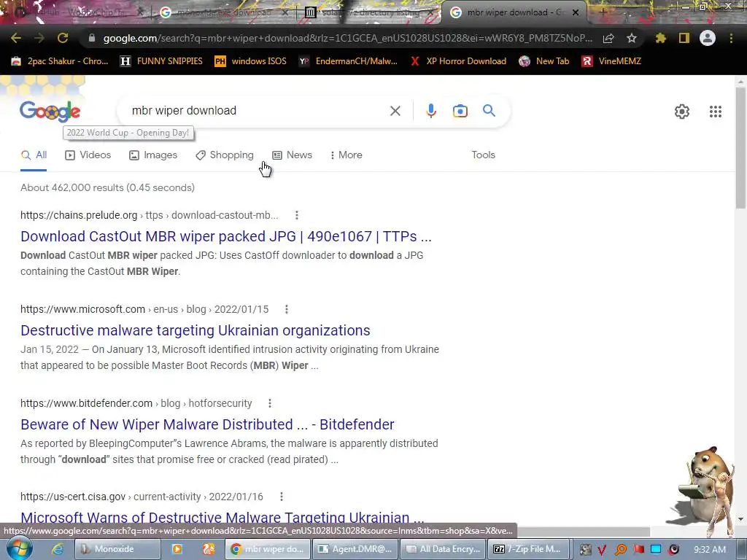Open the 2pac Shakur bookmark
The image size is (747, 560).
coord(60,61)
